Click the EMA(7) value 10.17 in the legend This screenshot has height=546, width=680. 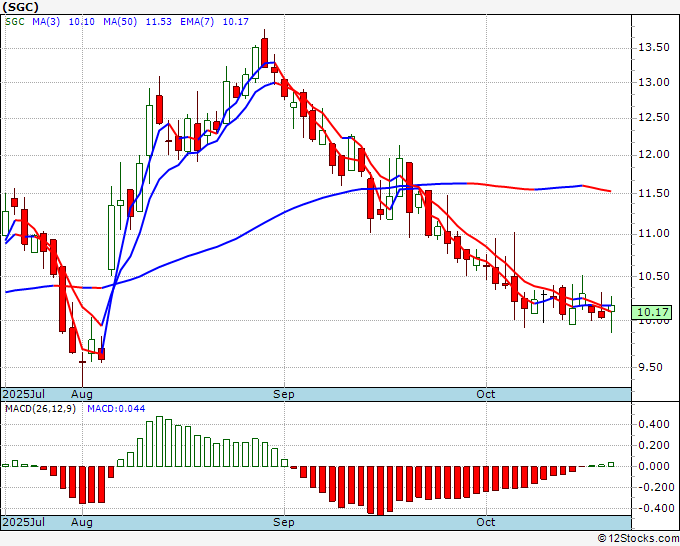click(235, 22)
